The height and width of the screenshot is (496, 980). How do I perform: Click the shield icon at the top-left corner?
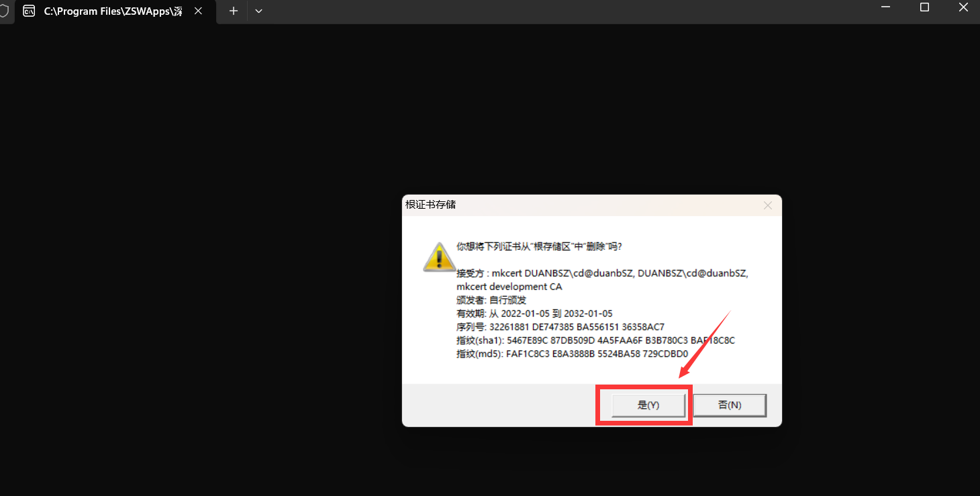coord(4,11)
